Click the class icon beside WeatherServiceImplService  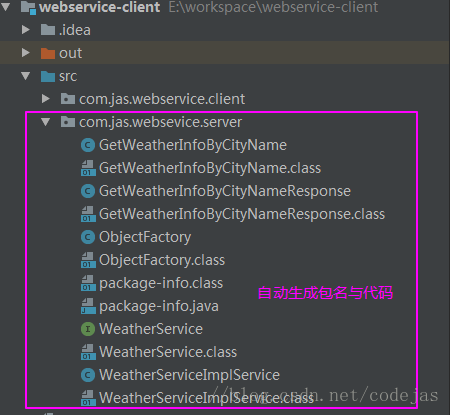88,375
